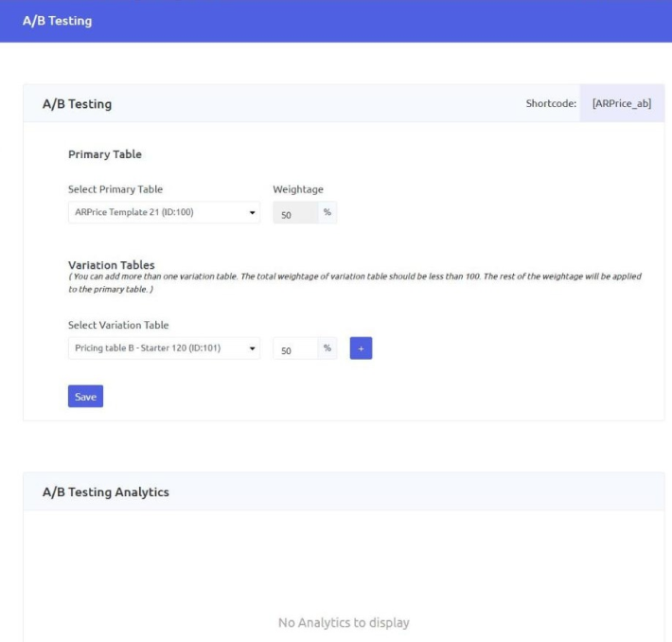Click the 'Variation Tables' heading

pyautogui.click(x=112, y=264)
